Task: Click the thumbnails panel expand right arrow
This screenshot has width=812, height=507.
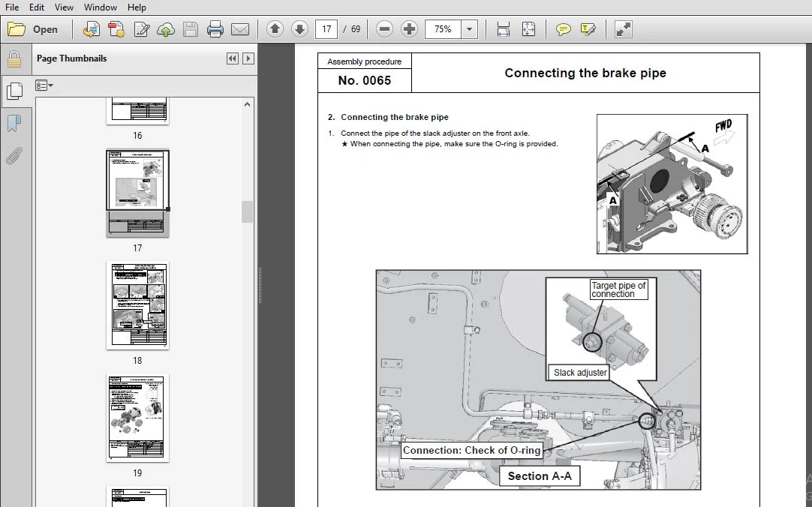Action: (x=248, y=58)
